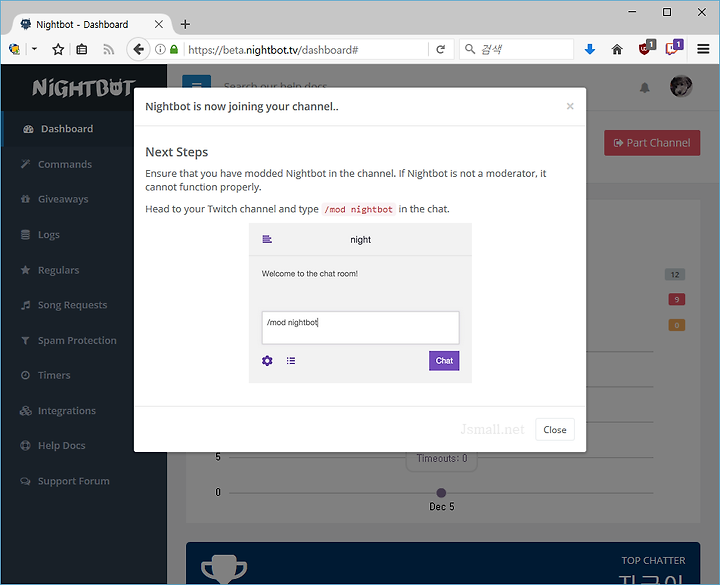Click the chat rooms icon beside 'night'
The height and width of the screenshot is (585, 720).
coord(267,239)
